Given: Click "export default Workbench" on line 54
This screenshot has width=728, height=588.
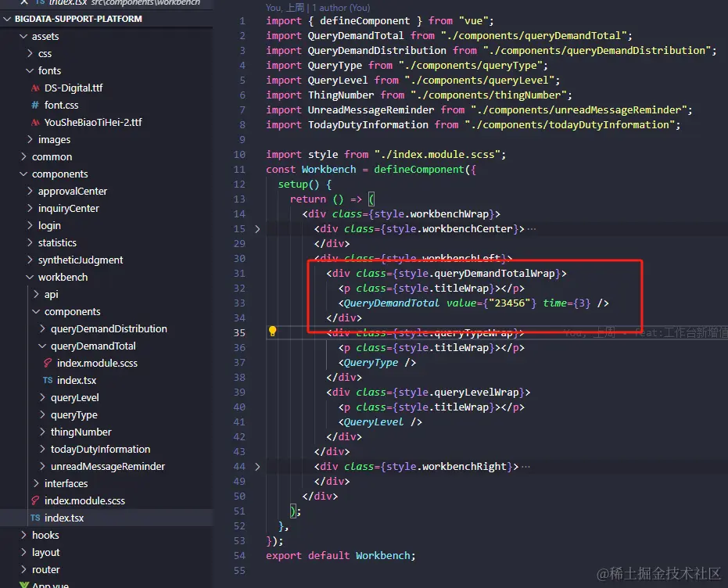Looking at the screenshot, I should coord(339,555).
